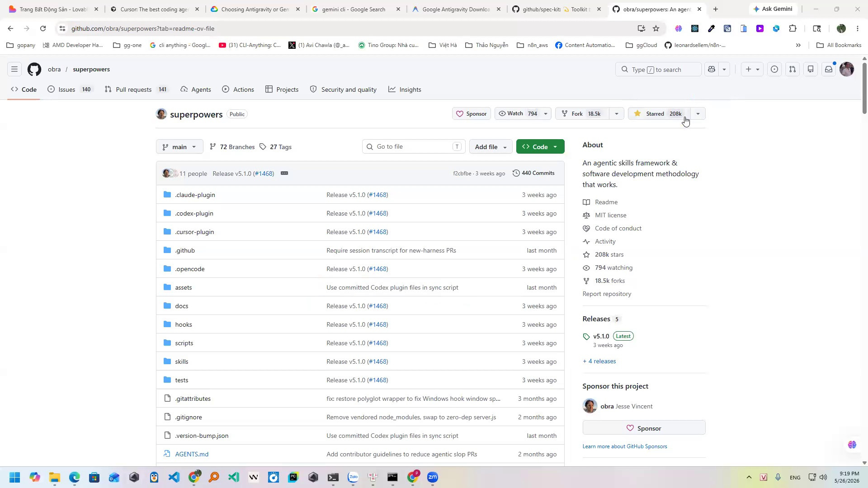Viewport: 868px width, 488px height.
Task: Click the 440 Commits history link
Action: (533, 173)
